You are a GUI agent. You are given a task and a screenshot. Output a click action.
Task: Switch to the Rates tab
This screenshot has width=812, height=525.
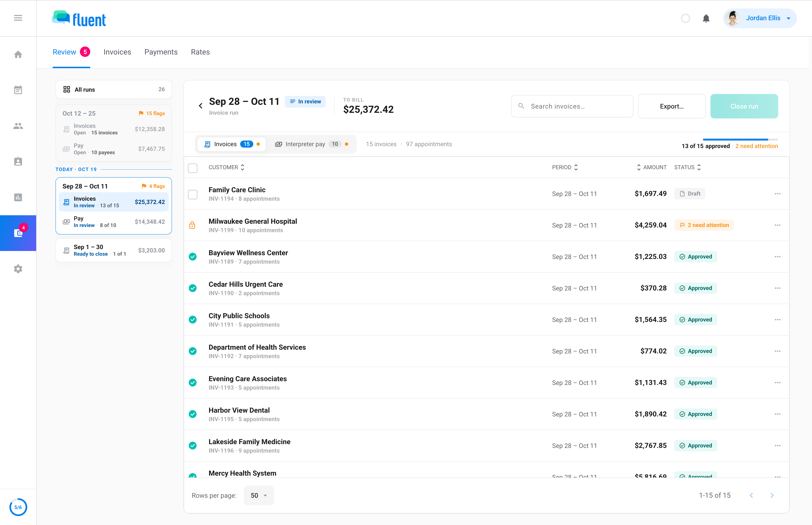click(200, 52)
